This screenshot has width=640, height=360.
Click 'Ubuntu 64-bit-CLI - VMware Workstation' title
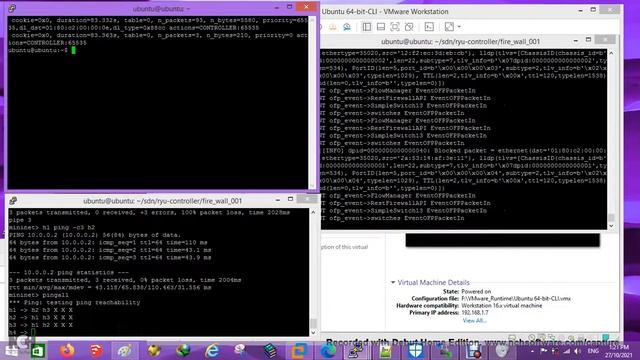(x=385, y=11)
